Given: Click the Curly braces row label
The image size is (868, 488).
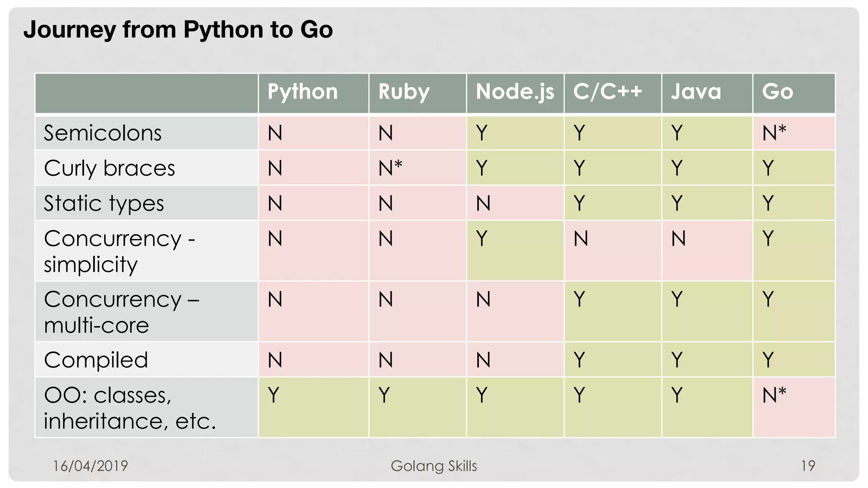Looking at the screenshot, I should pos(109,168).
